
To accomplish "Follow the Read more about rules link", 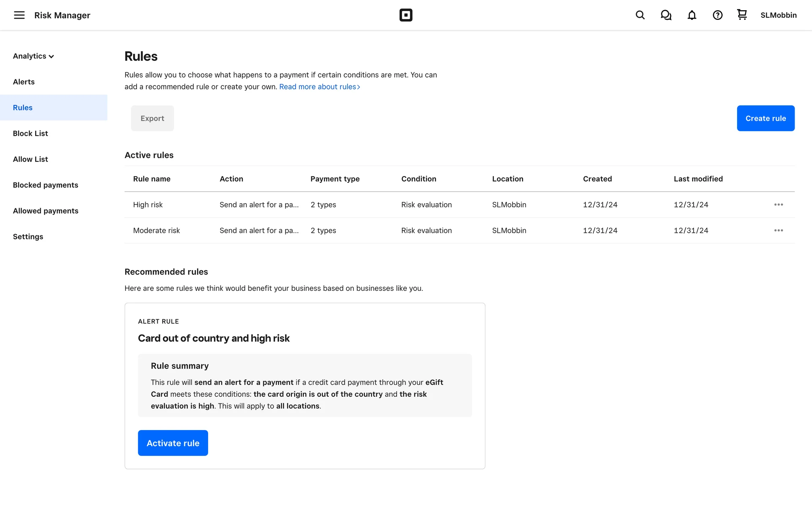I will [x=319, y=87].
